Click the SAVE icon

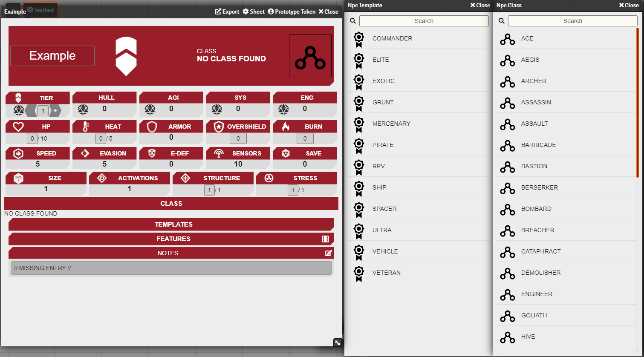click(x=286, y=153)
